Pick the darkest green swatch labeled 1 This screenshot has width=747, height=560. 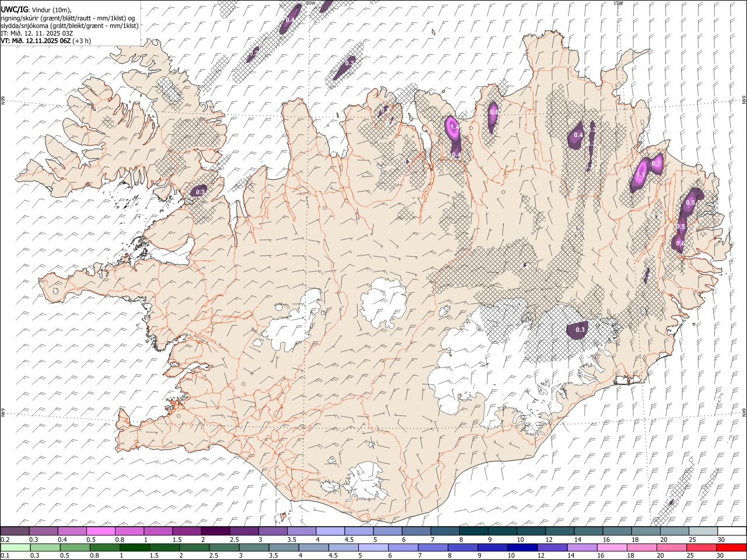[134, 548]
